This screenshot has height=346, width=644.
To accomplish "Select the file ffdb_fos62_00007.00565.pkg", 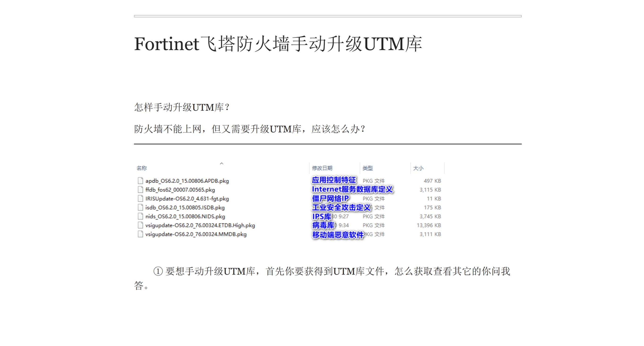I will pyautogui.click(x=180, y=190).
